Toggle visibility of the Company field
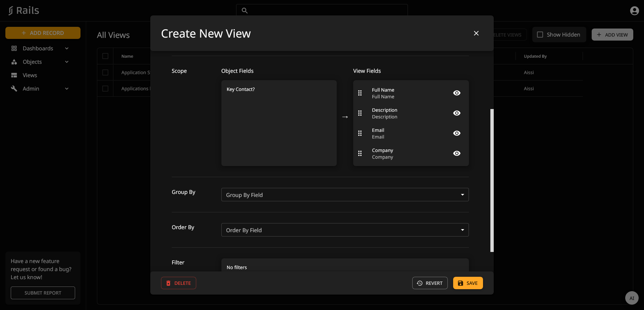Viewport: 644px width, 310px height. (x=457, y=153)
